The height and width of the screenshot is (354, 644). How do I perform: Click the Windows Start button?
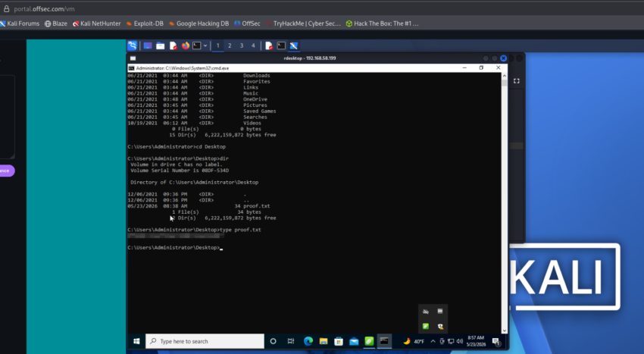pos(136,341)
